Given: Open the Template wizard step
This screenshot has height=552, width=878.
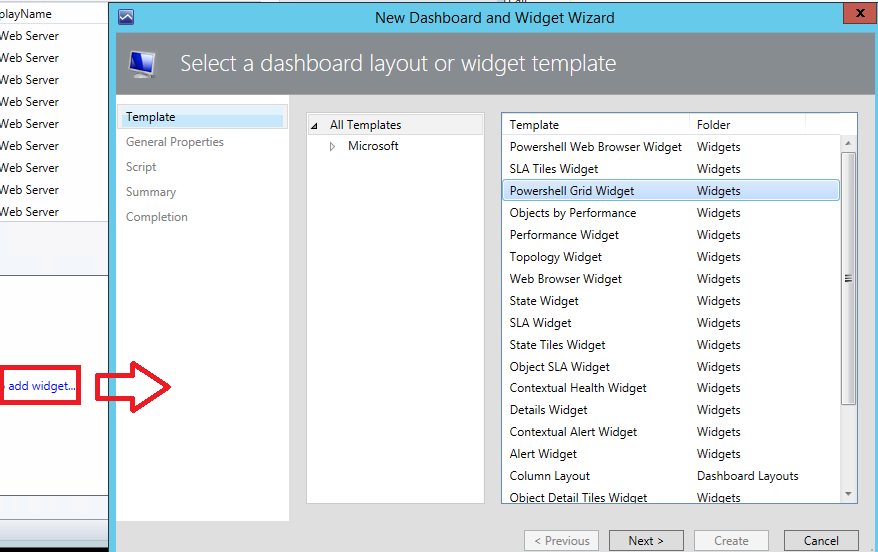Looking at the screenshot, I should (x=203, y=117).
